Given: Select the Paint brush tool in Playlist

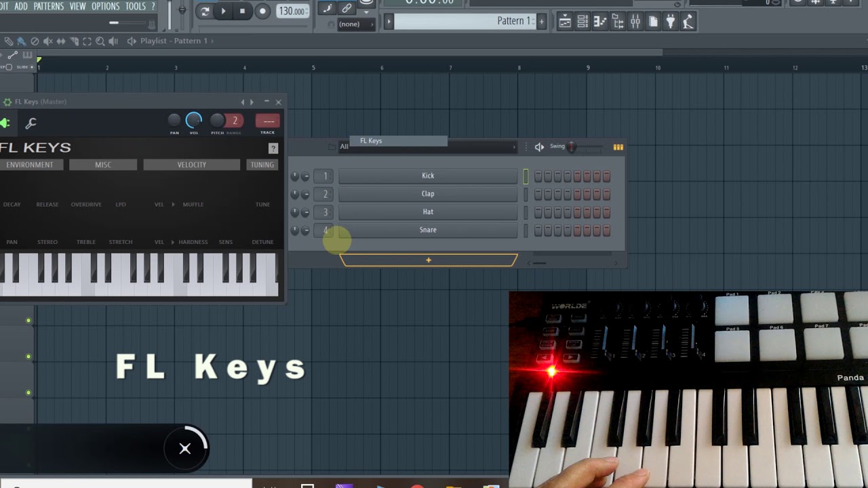Looking at the screenshot, I should click(x=22, y=41).
